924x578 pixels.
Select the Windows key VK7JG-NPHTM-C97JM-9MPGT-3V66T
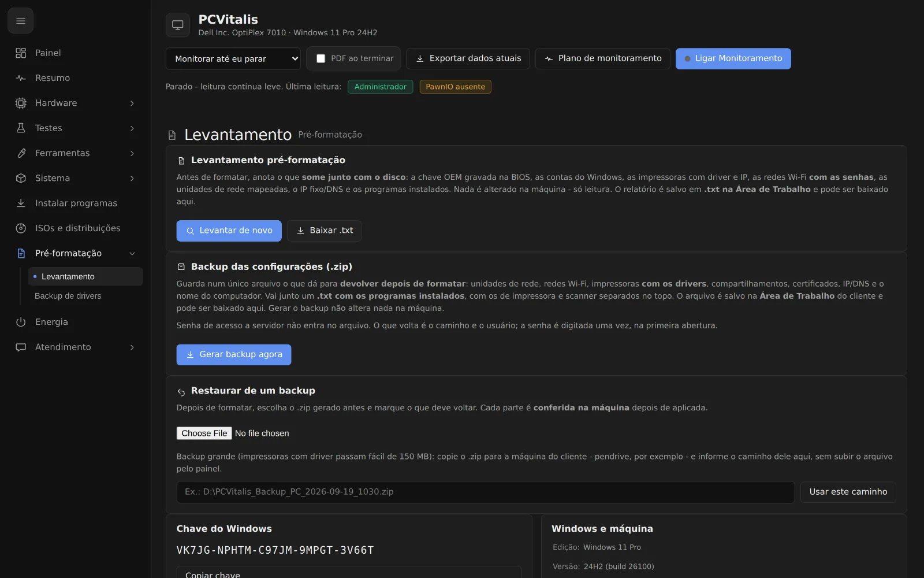point(275,550)
